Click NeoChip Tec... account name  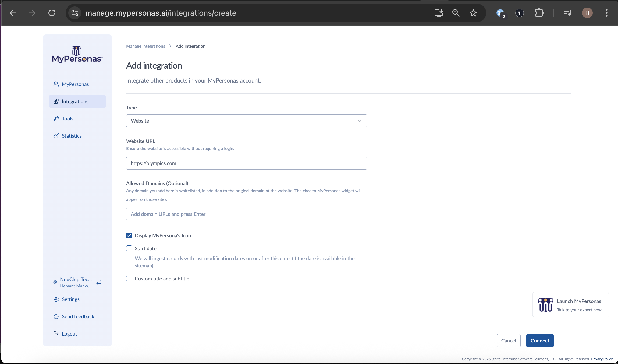coord(76,279)
